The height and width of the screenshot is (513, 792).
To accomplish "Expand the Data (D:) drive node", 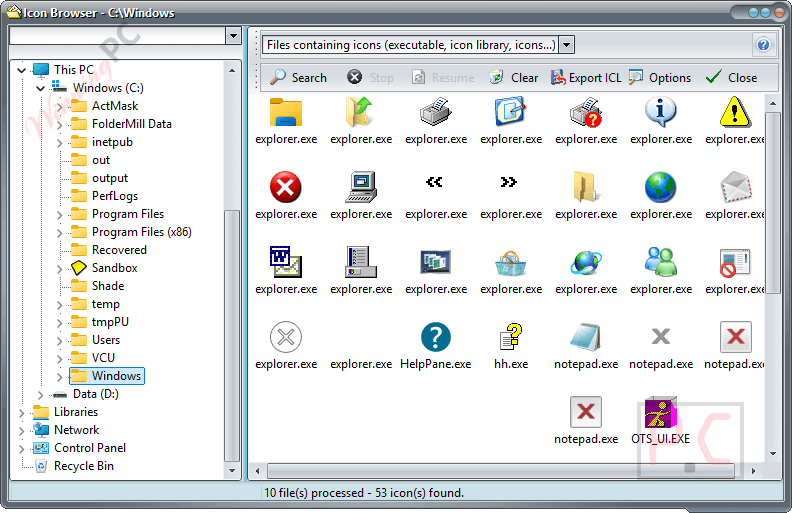I will coord(40,394).
